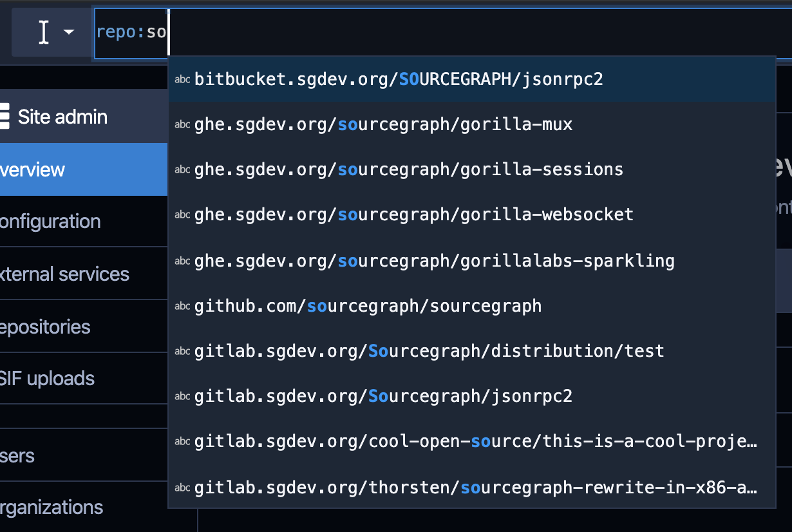
Task: Click the Site admin list icon
Action: [x=5, y=117]
